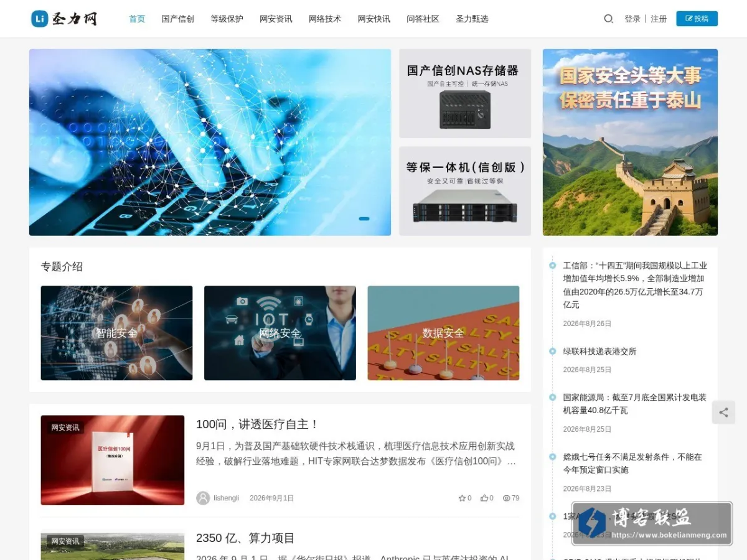Open 网络安全 IOT topic card
The height and width of the screenshot is (560, 747).
(x=280, y=333)
